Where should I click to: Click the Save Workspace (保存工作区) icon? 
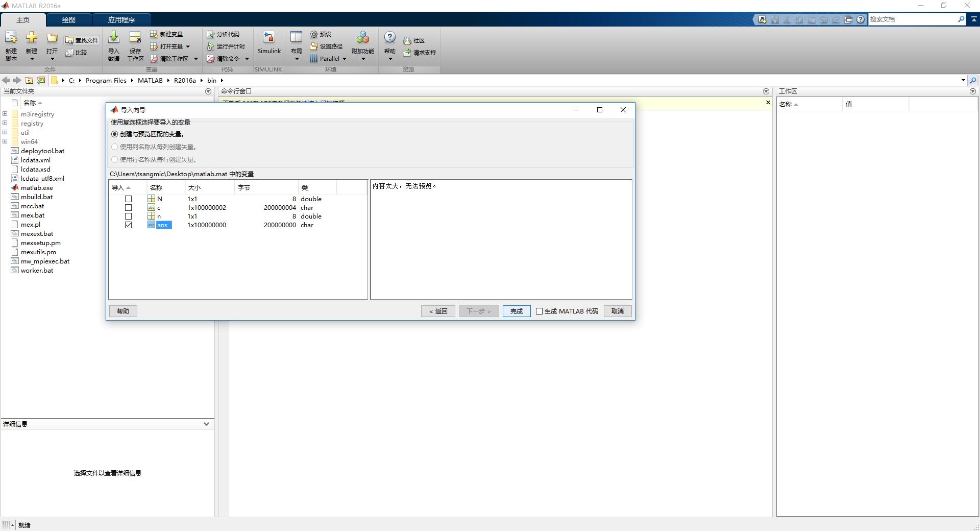coord(135,38)
